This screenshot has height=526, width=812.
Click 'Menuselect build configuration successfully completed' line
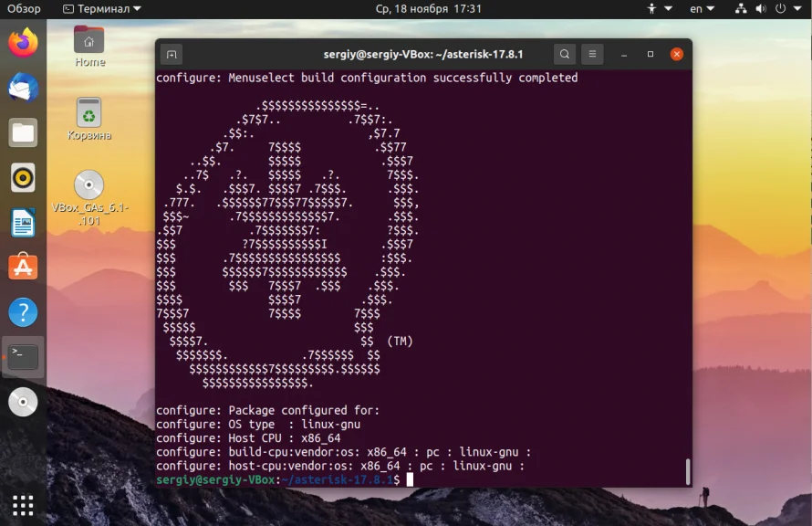point(367,78)
